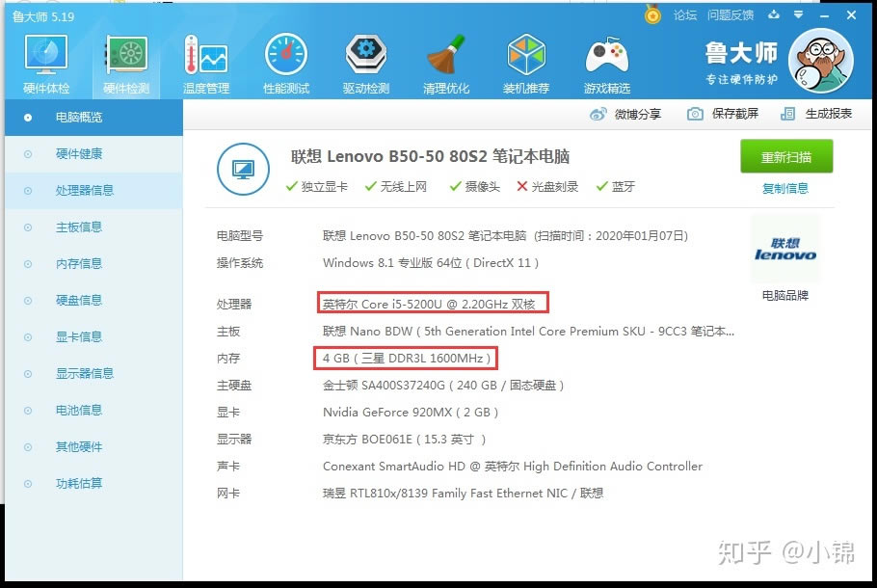This screenshot has width=877, height=588.
Task: Click the download tray icon in title bar
Action: coord(774,15)
